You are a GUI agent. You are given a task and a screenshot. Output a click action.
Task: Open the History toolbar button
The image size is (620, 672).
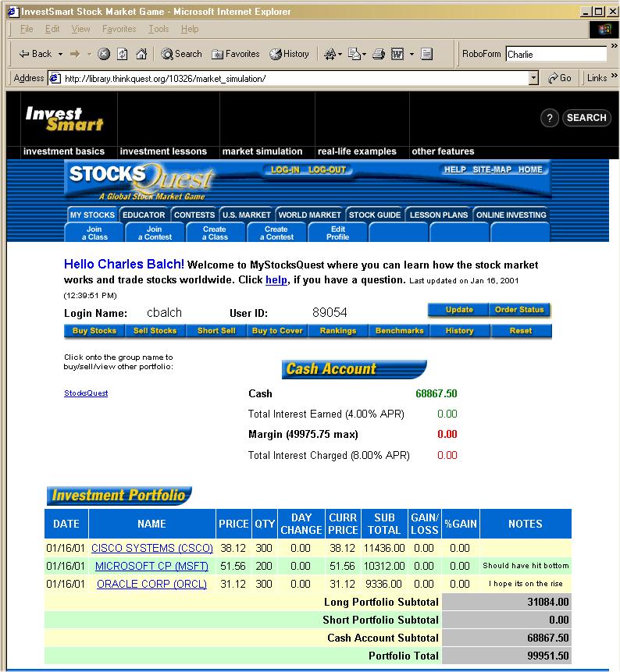[289, 54]
